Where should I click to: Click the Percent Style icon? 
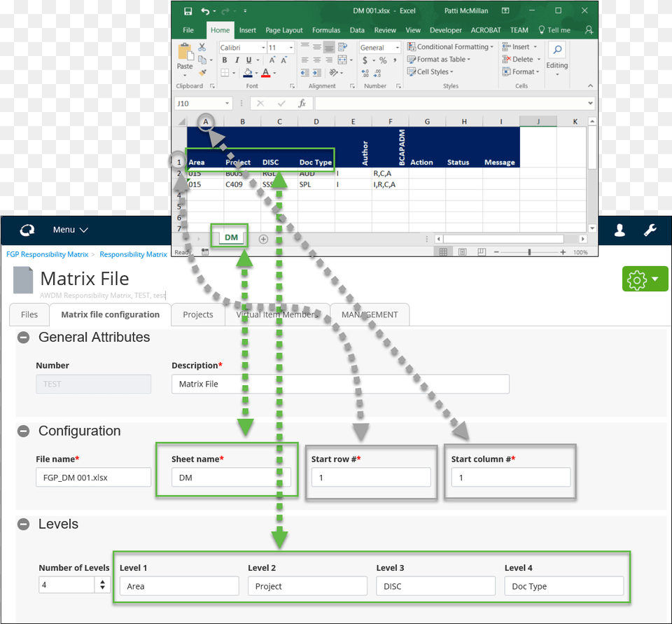click(x=383, y=60)
